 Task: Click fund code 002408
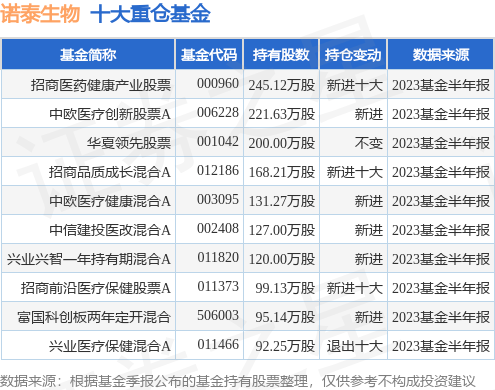[218, 228]
